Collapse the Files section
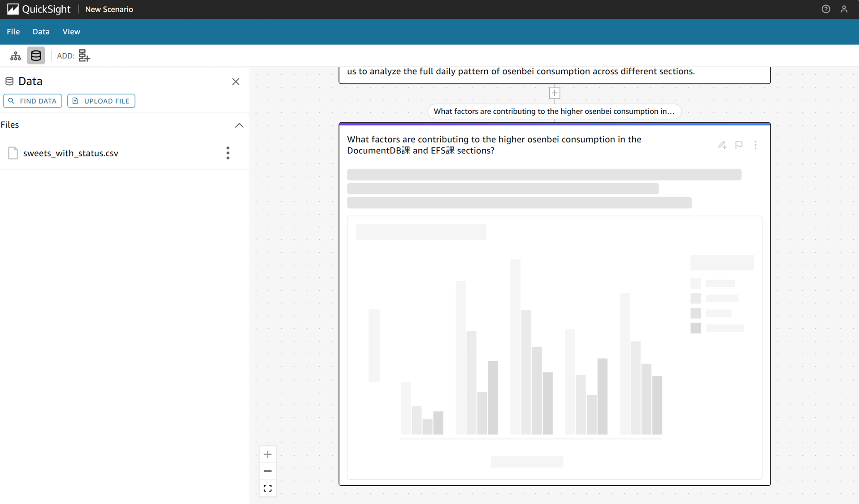 click(239, 125)
